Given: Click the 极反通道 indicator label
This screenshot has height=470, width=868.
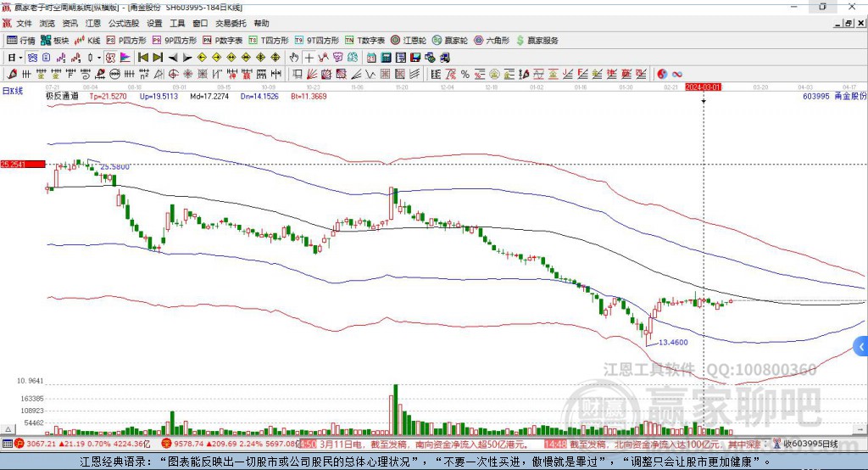Looking at the screenshot, I should pos(62,96).
